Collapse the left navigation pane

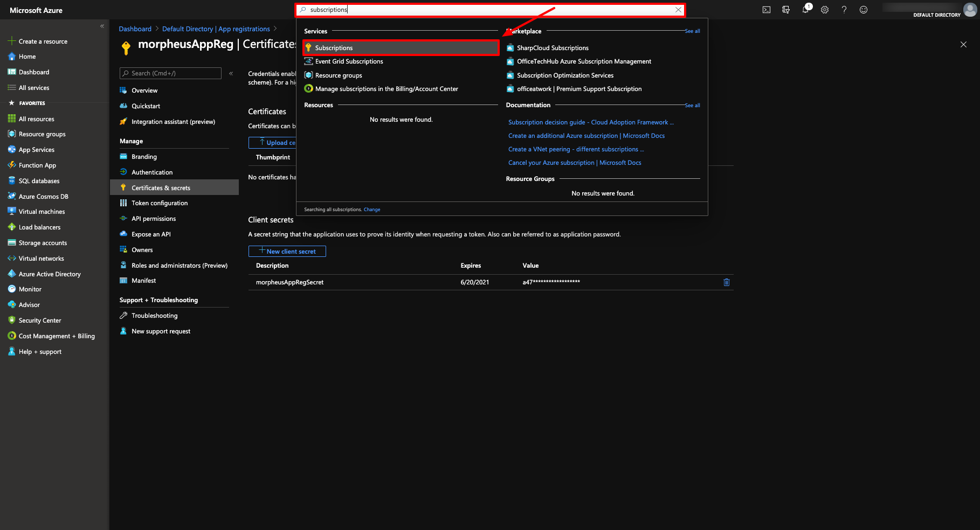coord(102,26)
